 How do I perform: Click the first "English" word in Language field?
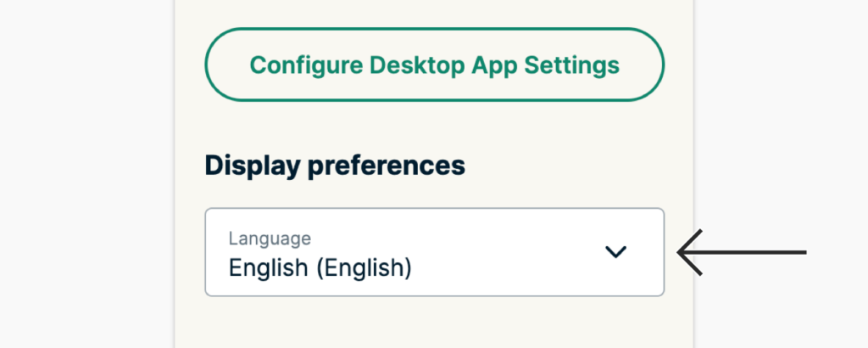[x=269, y=268]
